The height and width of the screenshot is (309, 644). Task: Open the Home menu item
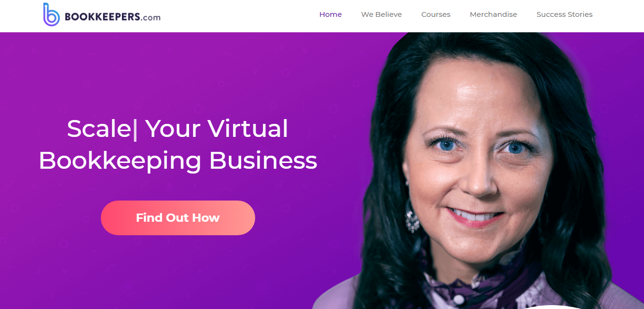pos(330,14)
